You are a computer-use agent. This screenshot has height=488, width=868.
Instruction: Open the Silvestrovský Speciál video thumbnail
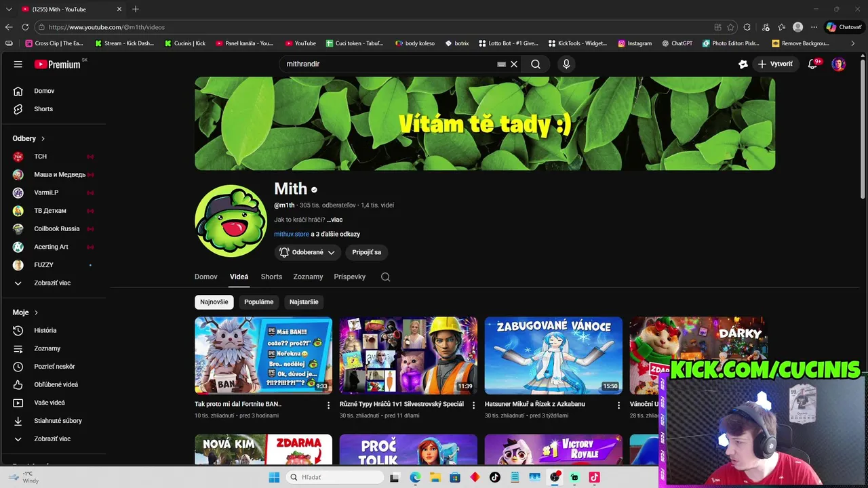pos(408,355)
